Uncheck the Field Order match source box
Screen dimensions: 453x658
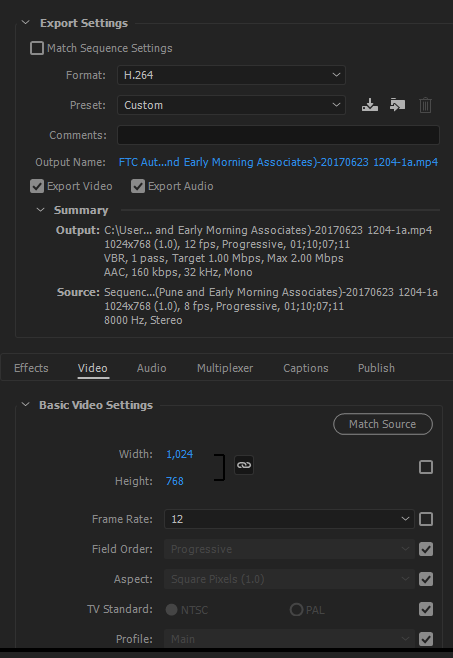426,549
